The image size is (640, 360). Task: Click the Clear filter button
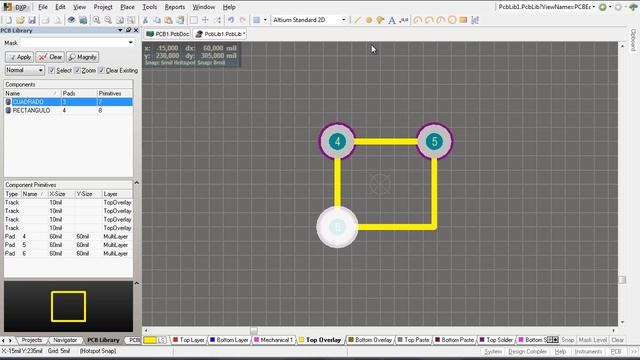(50, 57)
